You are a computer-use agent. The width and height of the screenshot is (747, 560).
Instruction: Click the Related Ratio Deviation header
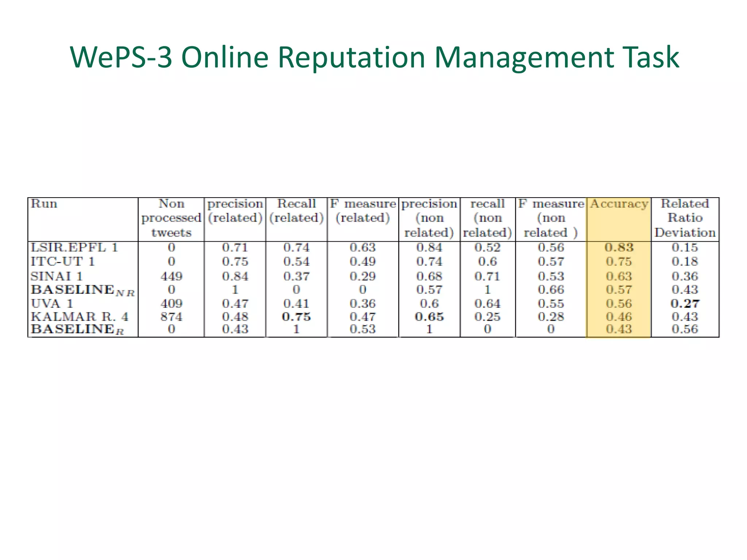pos(685,218)
